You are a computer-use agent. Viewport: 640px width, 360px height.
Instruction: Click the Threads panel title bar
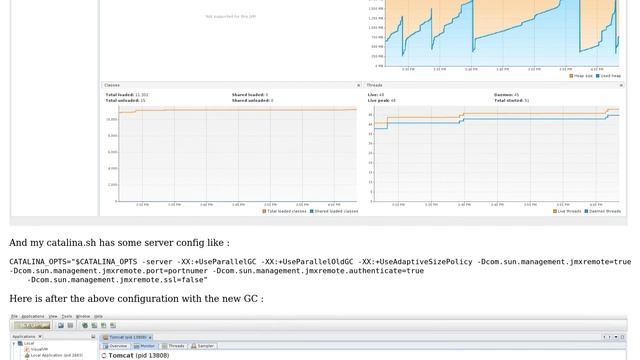coord(494,85)
